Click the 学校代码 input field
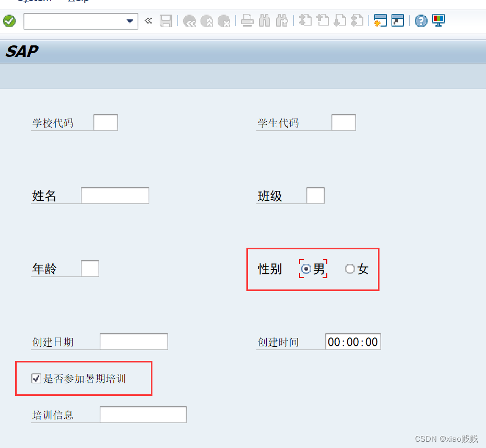Screen dimensions: 486x448 (105, 122)
